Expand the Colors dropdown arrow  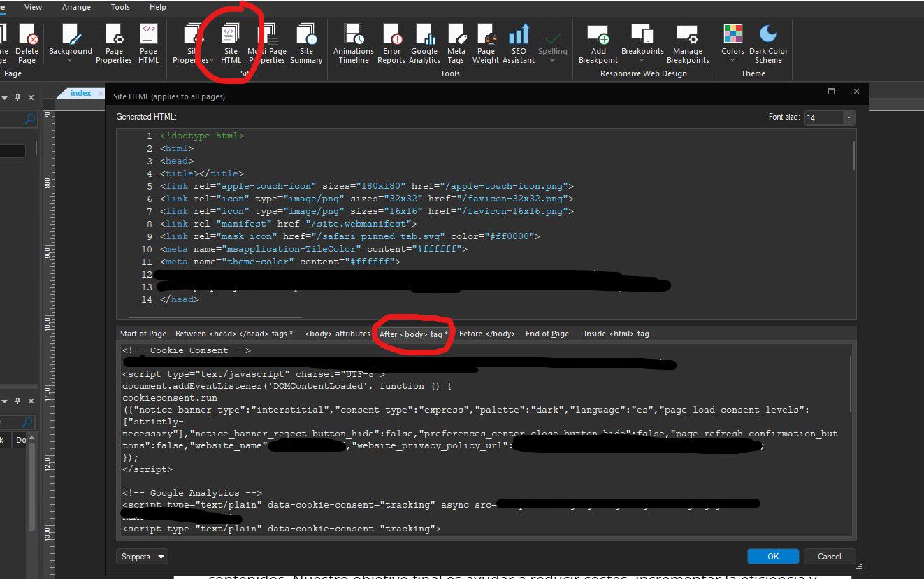pyautogui.click(x=732, y=61)
